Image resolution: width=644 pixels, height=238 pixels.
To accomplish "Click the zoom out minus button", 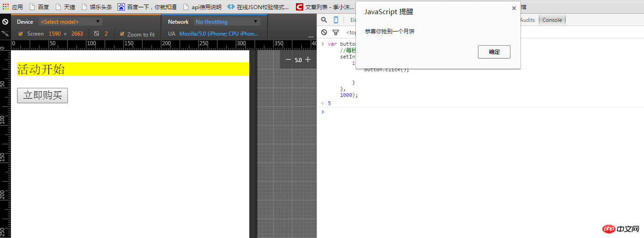I will click(288, 59).
